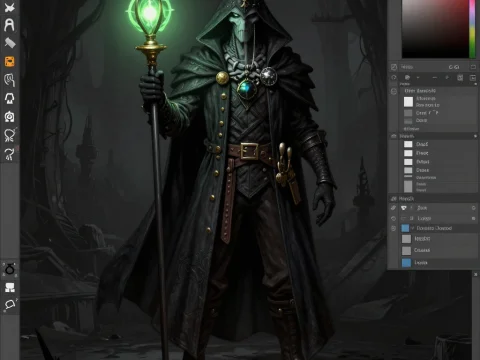Select the bottom blue-thumbnail layer
Viewport: 480px width, 360px height.
[x=439, y=263]
